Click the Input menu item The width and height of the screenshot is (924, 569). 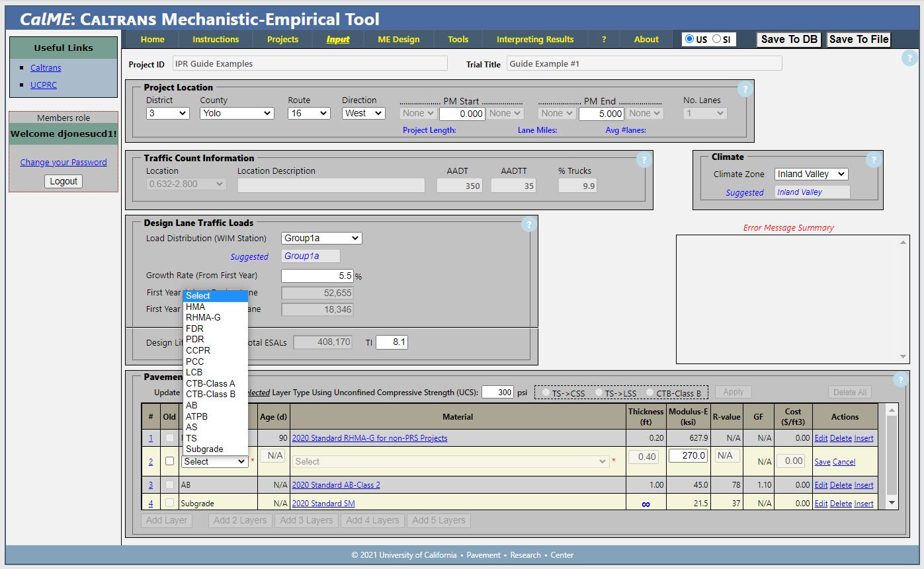(x=338, y=39)
